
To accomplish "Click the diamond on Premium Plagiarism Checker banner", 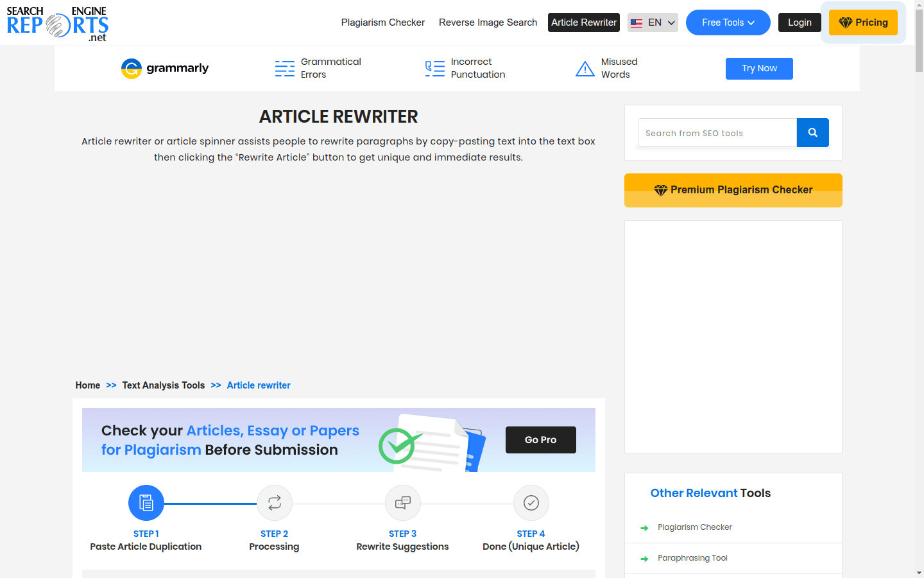I will (661, 189).
